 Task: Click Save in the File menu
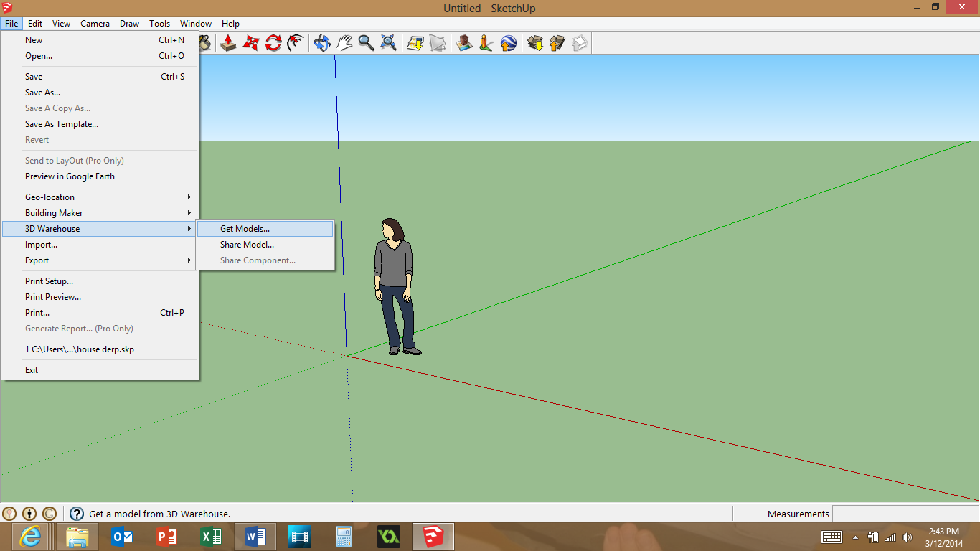coord(100,77)
